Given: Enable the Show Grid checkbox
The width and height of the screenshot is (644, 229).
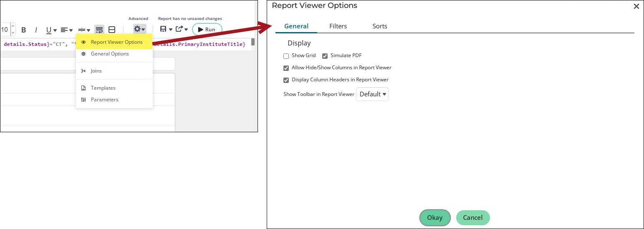Looking at the screenshot, I should point(286,56).
